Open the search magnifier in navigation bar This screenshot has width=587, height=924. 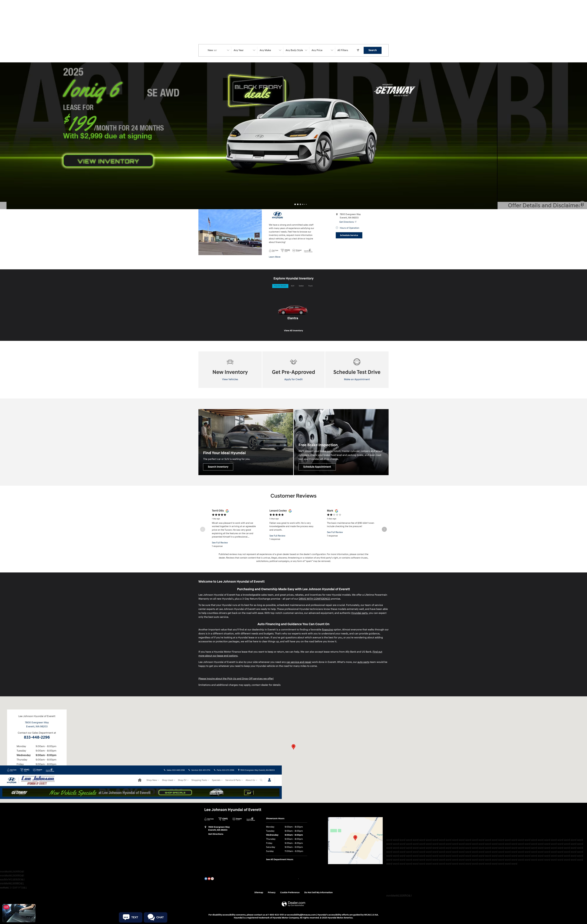[261, 780]
